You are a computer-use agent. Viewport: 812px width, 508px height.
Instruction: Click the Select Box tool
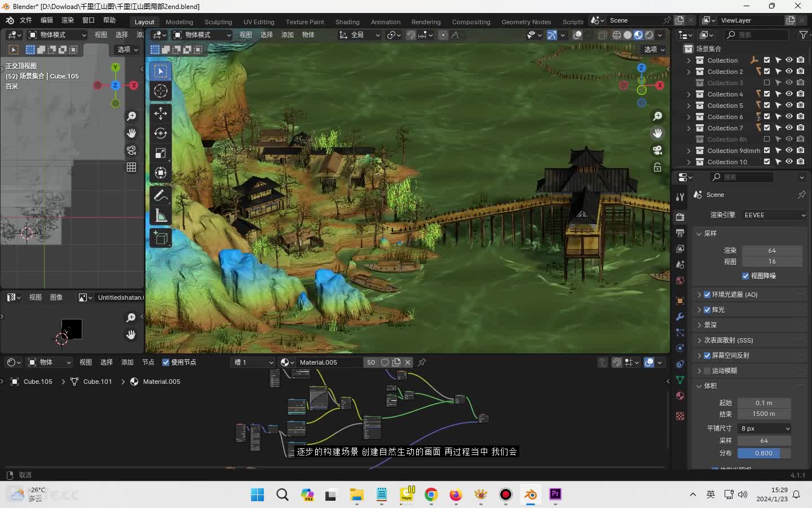click(x=161, y=71)
